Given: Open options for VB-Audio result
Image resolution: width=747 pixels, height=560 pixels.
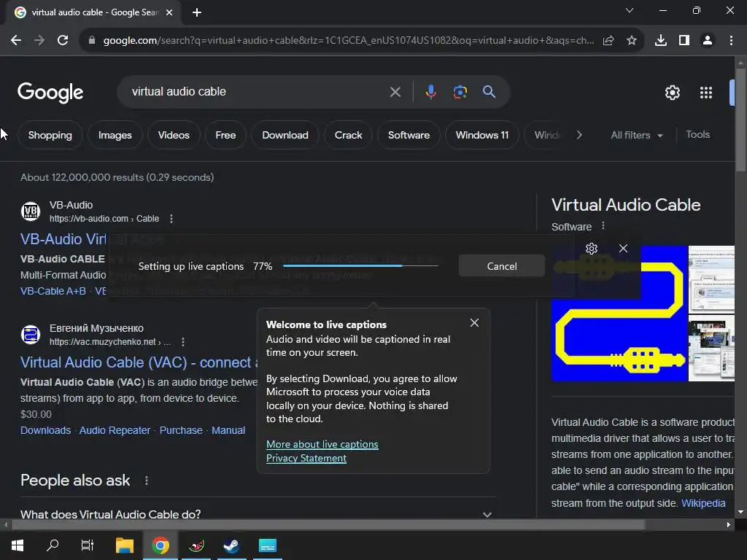Looking at the screenshot, I should tap(171, 219).
